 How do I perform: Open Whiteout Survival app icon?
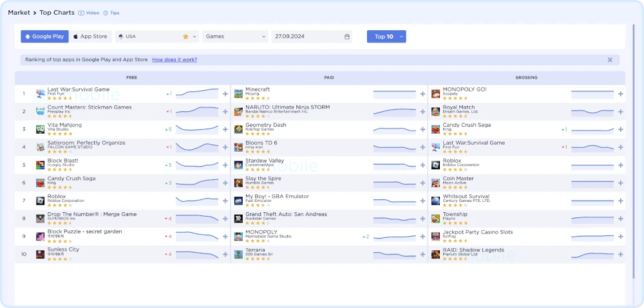[436, 201]
